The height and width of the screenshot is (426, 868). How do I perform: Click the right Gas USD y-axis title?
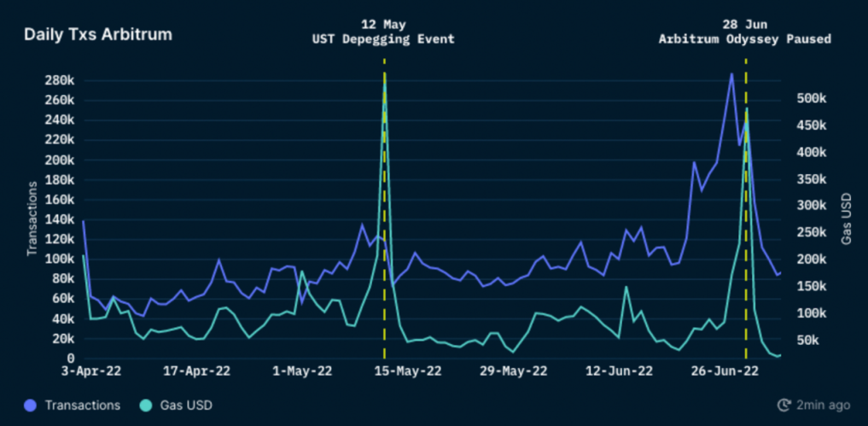(846, 218)
